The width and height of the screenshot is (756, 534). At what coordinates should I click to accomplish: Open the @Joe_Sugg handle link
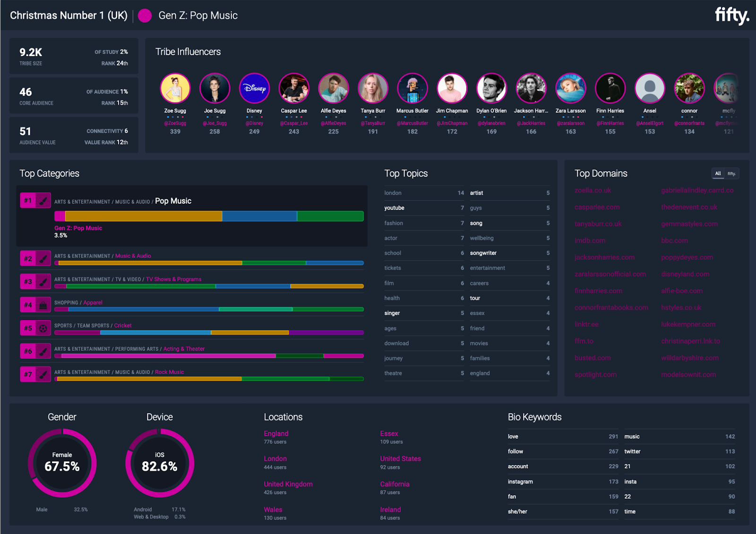tap(215, 123)
